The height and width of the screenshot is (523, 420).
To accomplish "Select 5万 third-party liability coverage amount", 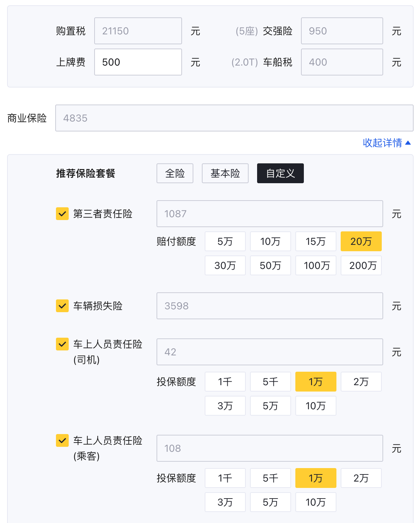I will tap(225, 241).
